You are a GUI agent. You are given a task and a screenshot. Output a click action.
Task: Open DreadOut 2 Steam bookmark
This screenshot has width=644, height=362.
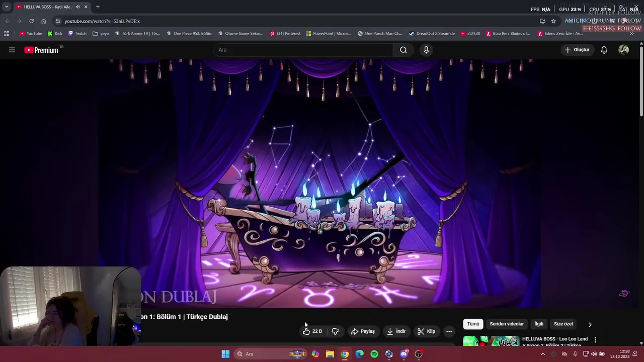[x=432, y=34]
